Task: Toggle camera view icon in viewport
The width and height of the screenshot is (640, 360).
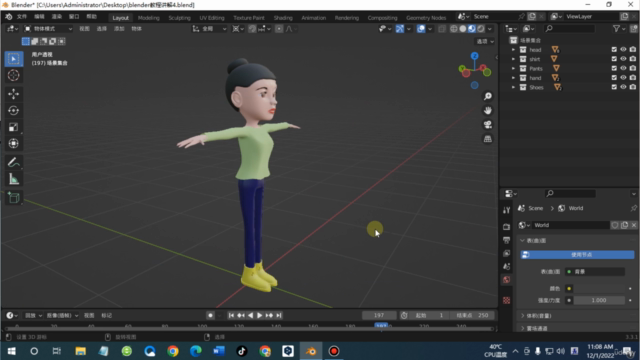Action: [x=488, y=125]
